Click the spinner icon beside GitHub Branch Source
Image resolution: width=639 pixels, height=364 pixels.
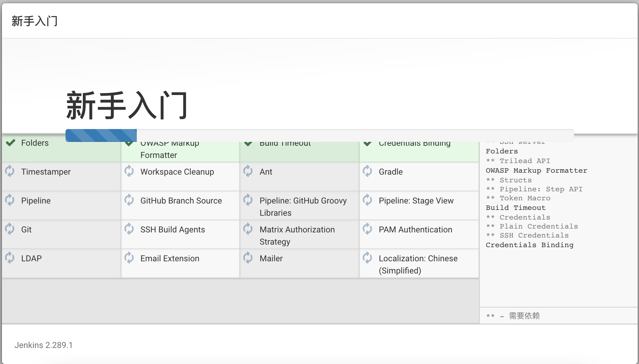click(x=129, y=200)
